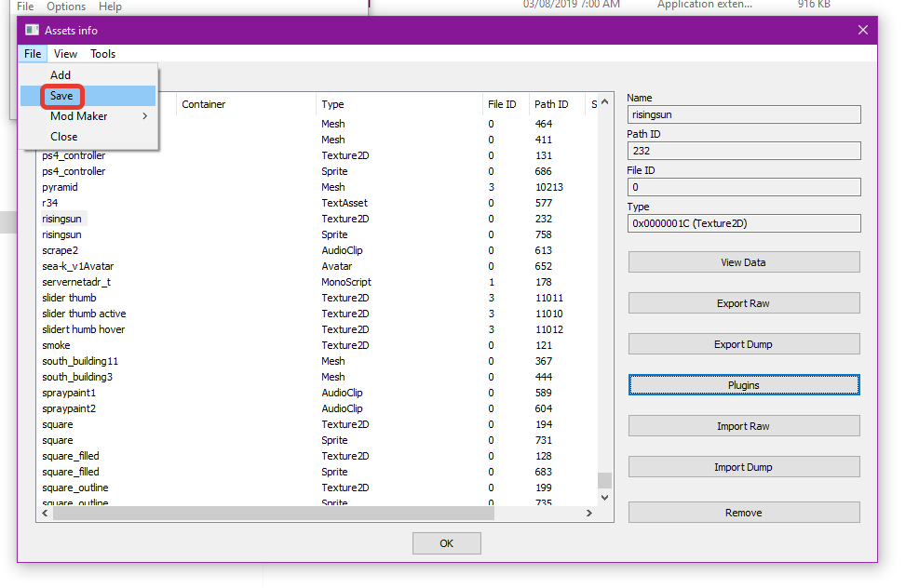
Task: Click the Export Raw button
Action: click(744, 303)
